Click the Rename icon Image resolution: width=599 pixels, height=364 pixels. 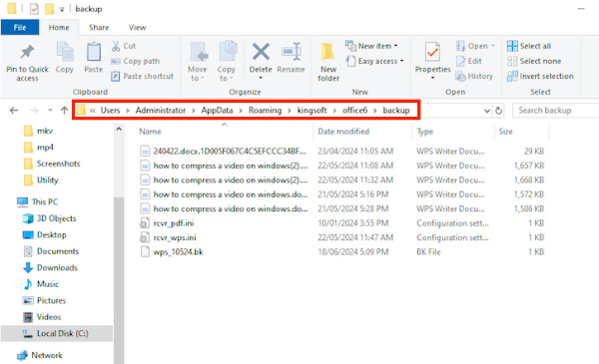(292, 52)
